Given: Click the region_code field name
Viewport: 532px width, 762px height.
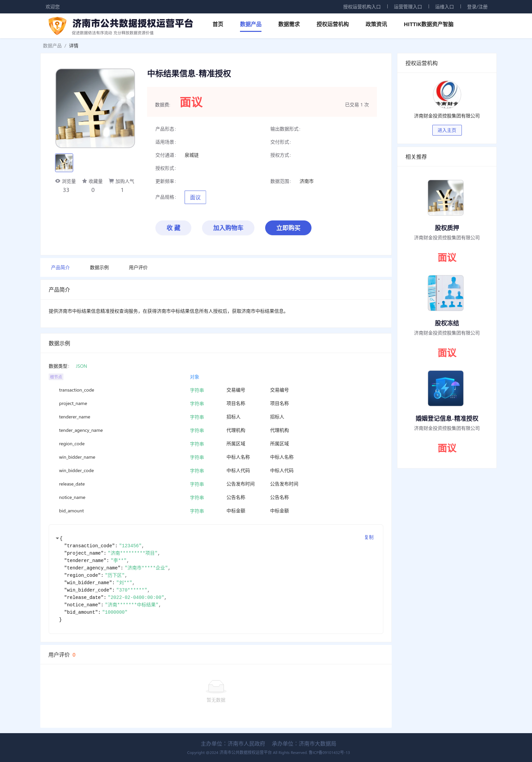Looking at the screenshot, I should [72, 444].
